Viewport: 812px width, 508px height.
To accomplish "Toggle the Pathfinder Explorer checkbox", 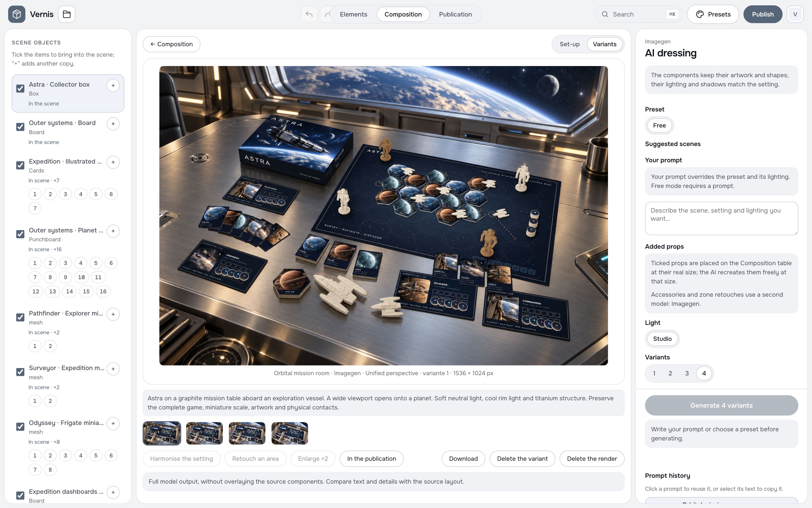I will tap(20, 317).
